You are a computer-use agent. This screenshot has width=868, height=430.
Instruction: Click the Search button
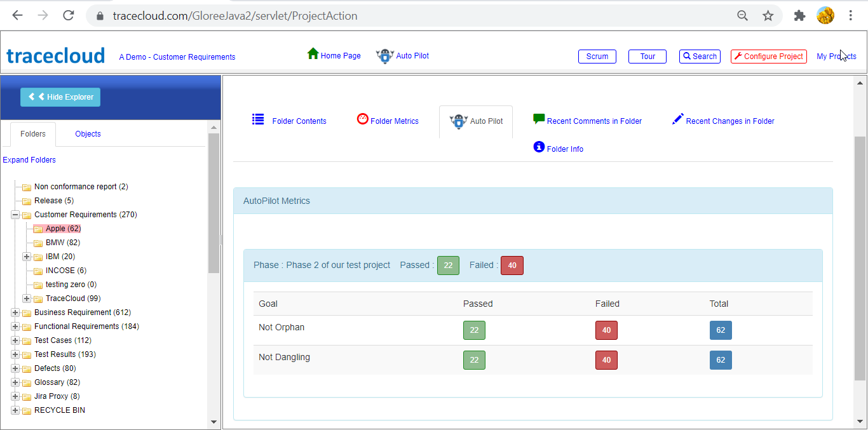click(x=700, y=57)
